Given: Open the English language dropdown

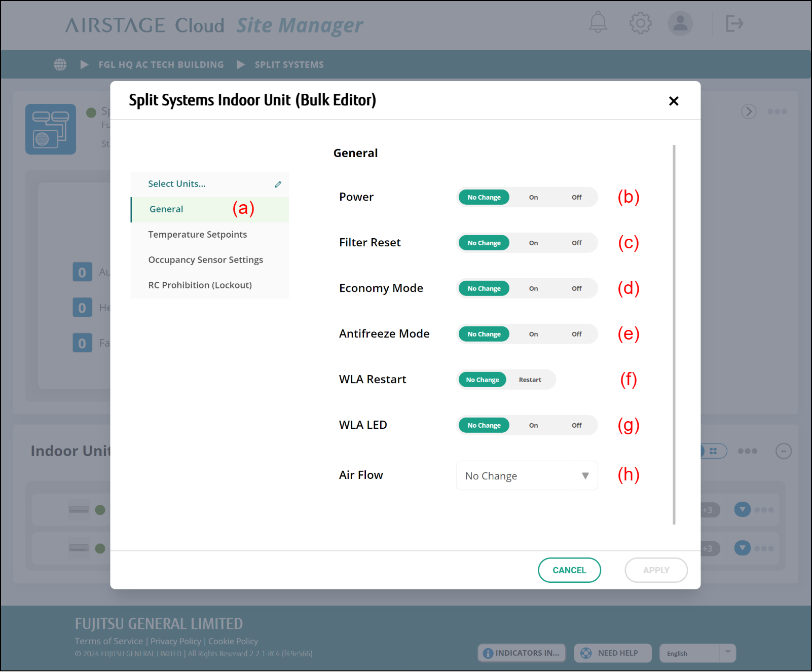Looking at the screenshot, I should [697, 653].
